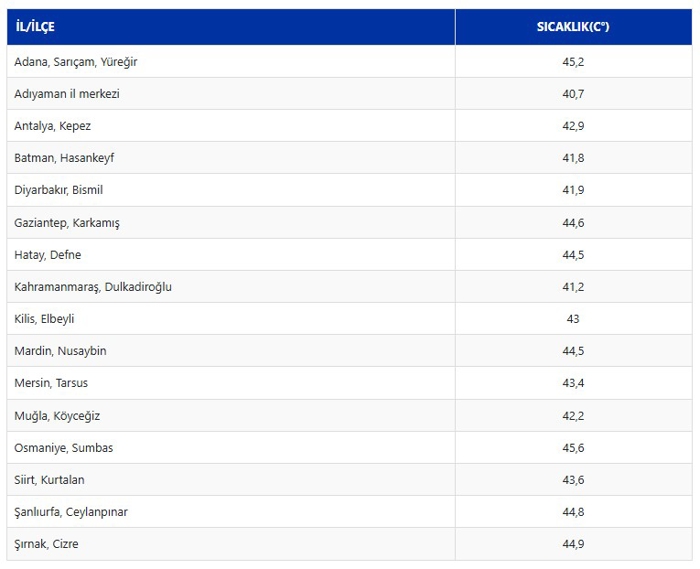The image size is (700, 569).
Task: Click on Batman, Hasankeyf row
Action: pyautogui.click(x=64, y=158)
